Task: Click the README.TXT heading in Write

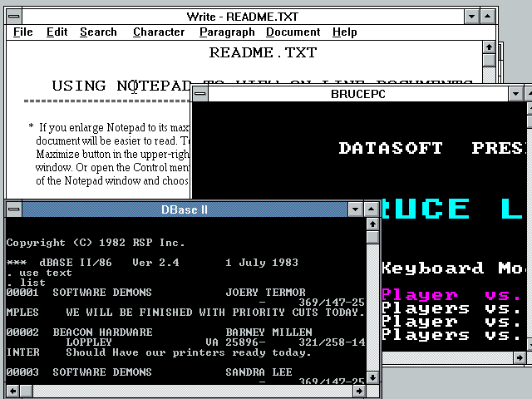Action: click(x=263, y=52)
